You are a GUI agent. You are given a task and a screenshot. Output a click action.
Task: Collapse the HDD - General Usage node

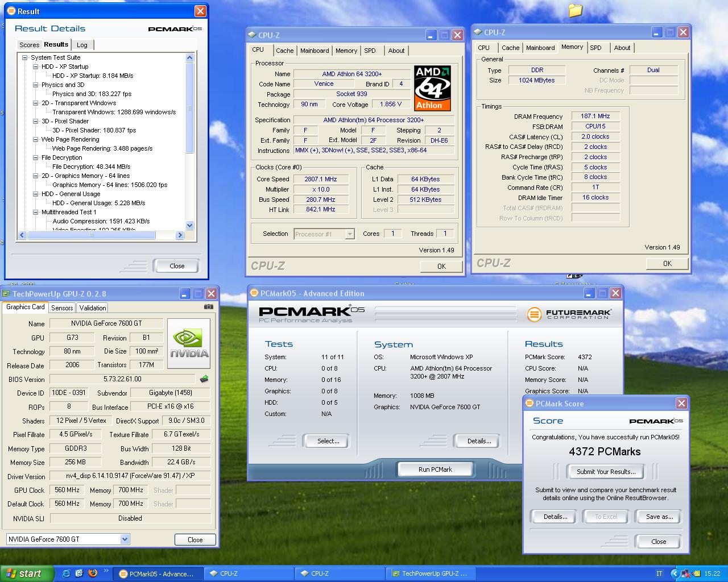[x=36, y=194]
